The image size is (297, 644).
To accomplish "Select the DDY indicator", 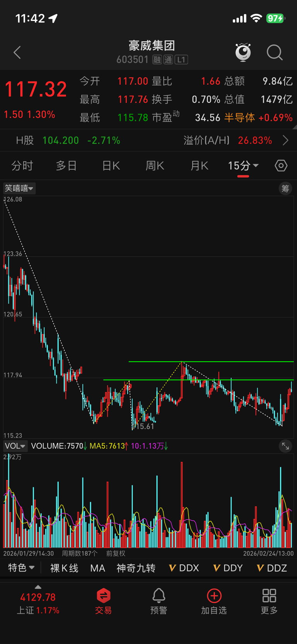I will pos(228,568).
